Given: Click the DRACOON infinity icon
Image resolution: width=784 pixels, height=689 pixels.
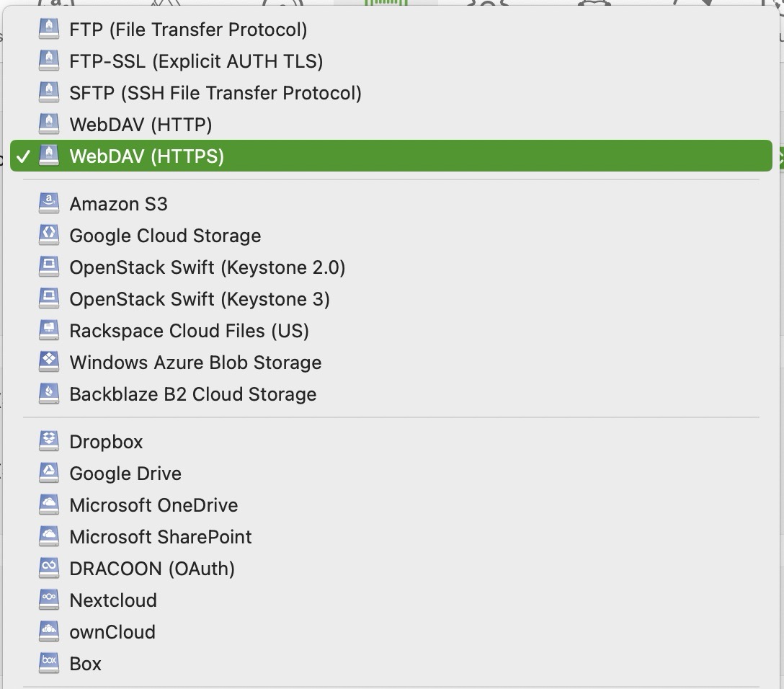Looking at the screenshot, I should pos(49,569).
